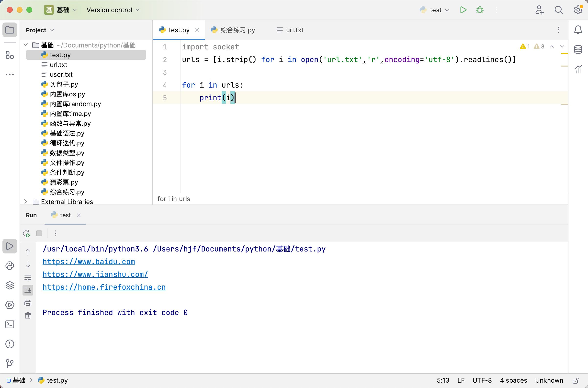Image resolution: width=588 pixels, height=388 pixels.
Task: Open the SciView chart tool window
Action: coord(578,69)
